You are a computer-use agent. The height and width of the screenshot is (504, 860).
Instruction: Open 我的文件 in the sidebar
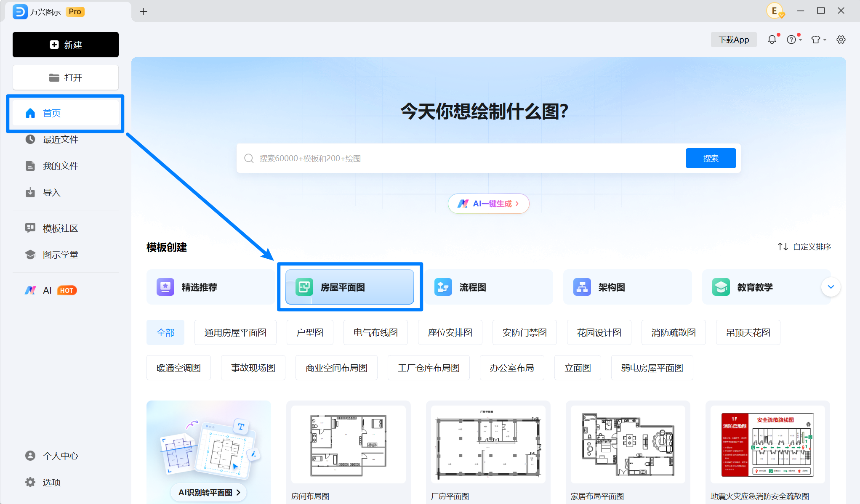[66, 166]
